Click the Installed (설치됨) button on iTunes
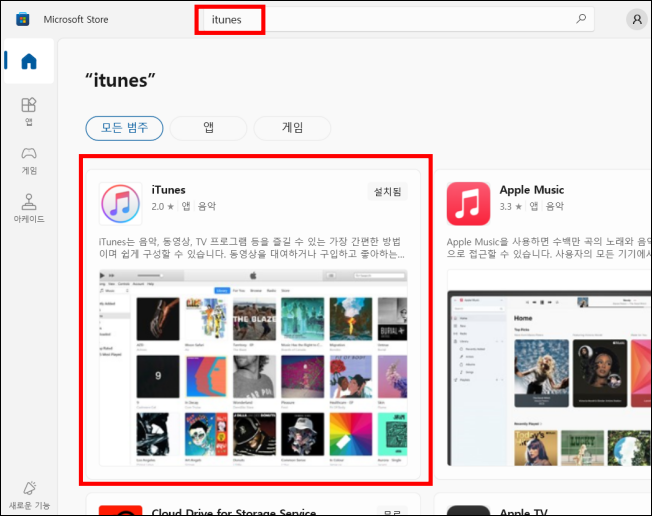The width and height of the screenshot is (652, 516). pyautogui.click(x=388, y=192)
